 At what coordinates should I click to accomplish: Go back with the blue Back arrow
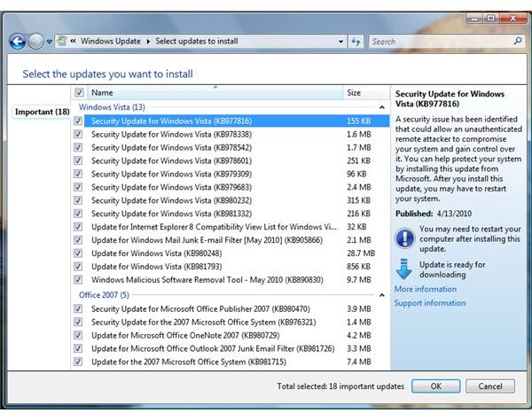18,42
